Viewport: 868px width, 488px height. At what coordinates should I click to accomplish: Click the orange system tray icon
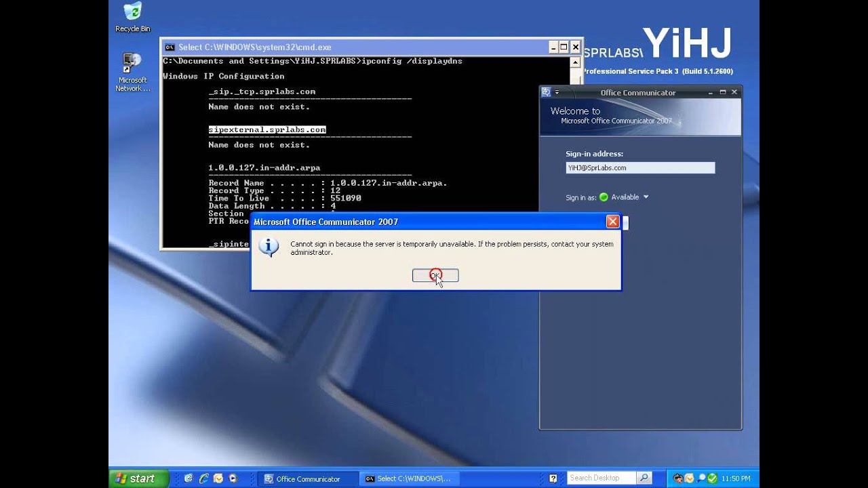(x=689, y=479)
